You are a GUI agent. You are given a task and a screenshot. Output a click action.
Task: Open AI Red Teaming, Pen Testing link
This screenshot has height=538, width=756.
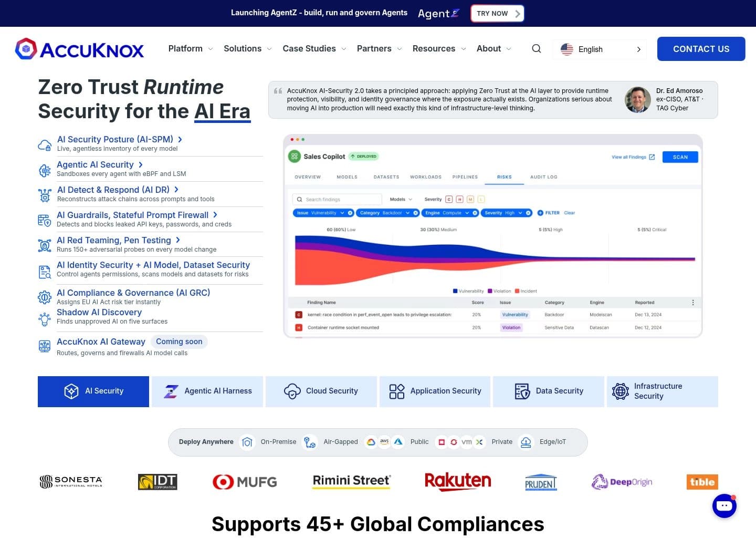pos(119,240)
